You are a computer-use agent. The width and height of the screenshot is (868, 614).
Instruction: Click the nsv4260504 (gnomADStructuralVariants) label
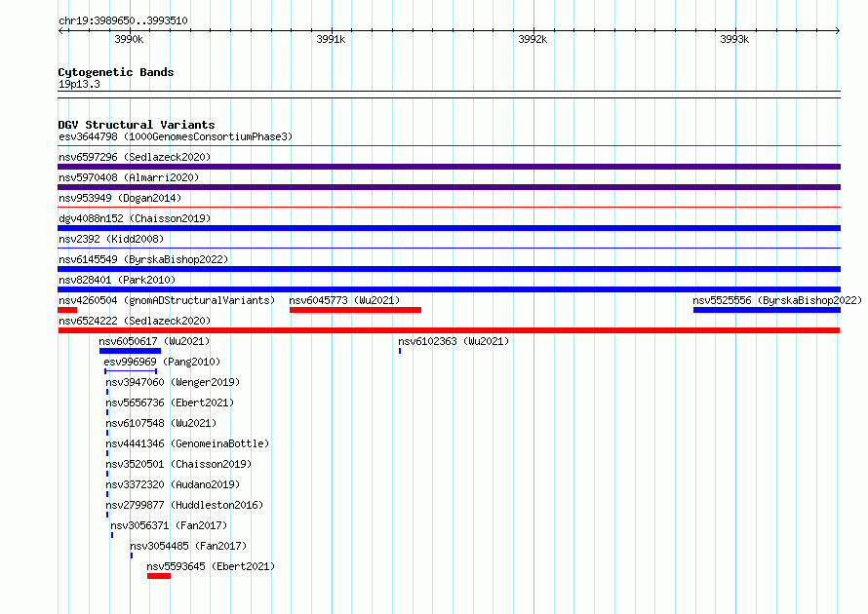(167, 300)
